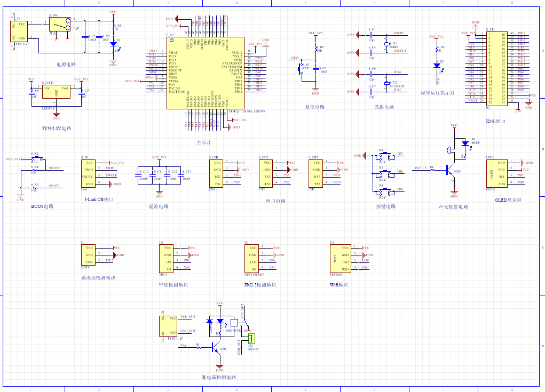Select the S_D1 power LED

(113, 44)
